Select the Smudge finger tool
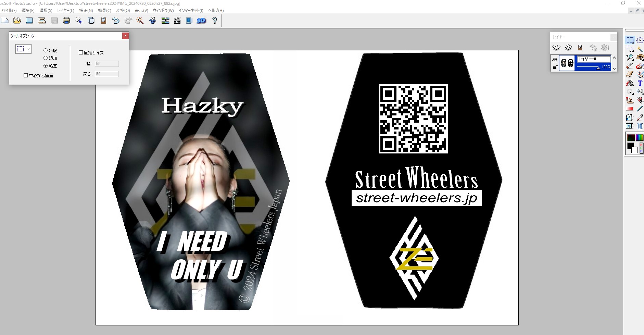 click(x=630, y=74)
